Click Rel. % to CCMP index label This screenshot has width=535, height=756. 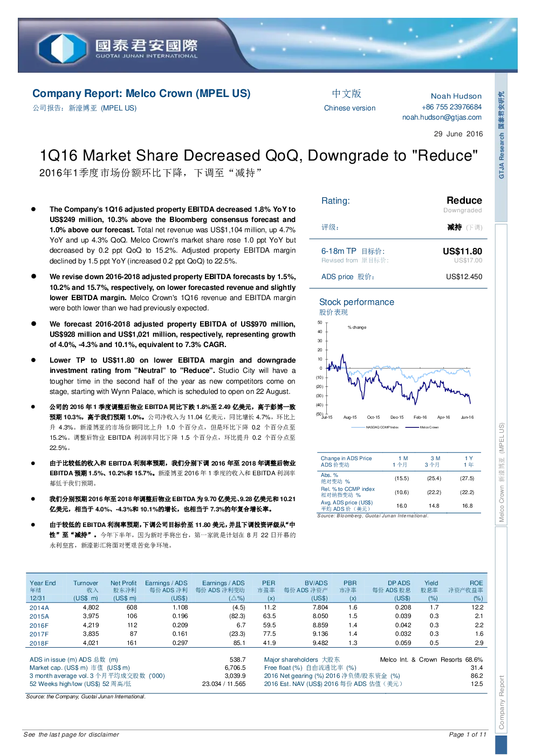pyautogui.click(x=348, y=489)
